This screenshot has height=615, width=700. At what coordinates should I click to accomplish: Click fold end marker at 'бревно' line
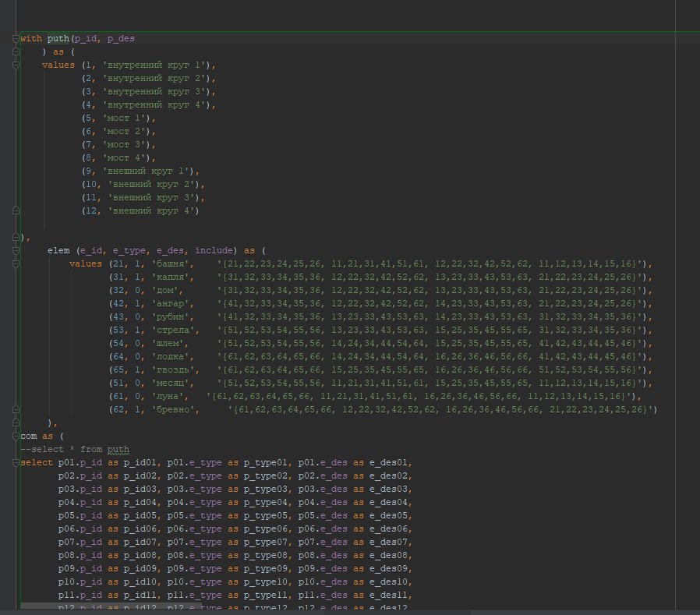pos(16,410)
